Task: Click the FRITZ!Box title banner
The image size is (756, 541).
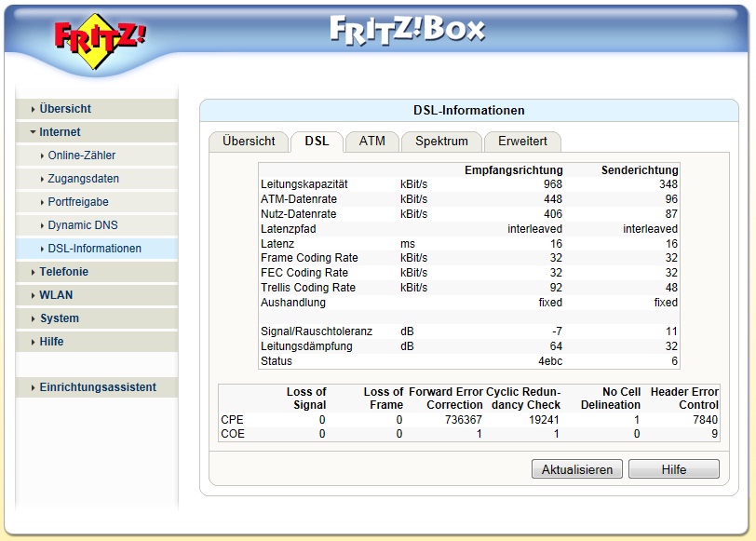Action: click(x=408, y=30)
